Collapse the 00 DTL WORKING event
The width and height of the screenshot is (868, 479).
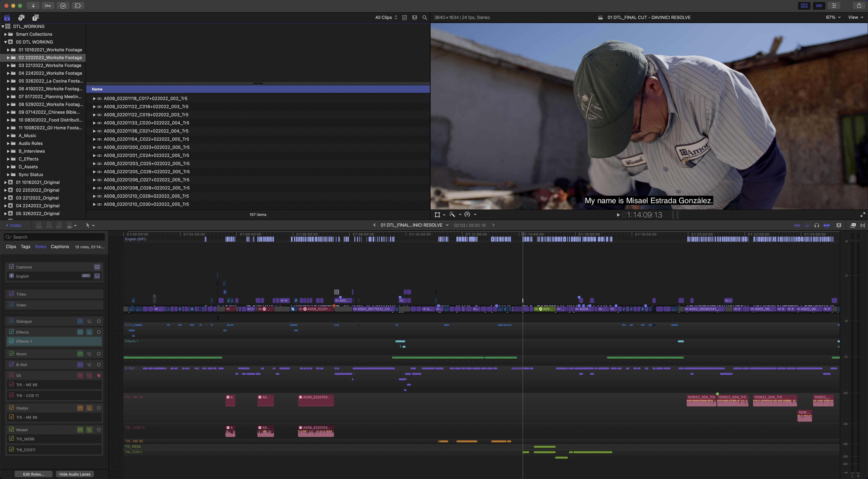(x=5, y=42)
